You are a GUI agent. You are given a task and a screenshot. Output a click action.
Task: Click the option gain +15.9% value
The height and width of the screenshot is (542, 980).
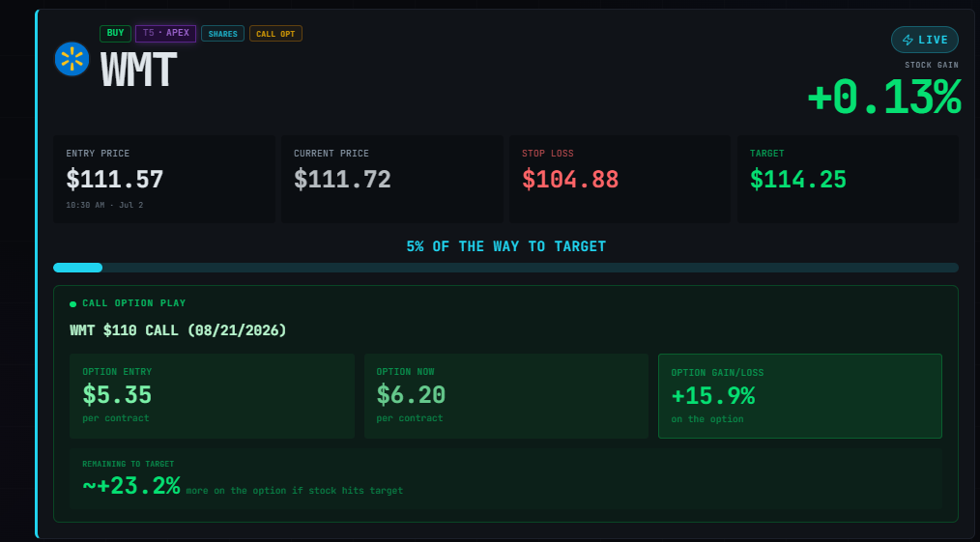713,396
